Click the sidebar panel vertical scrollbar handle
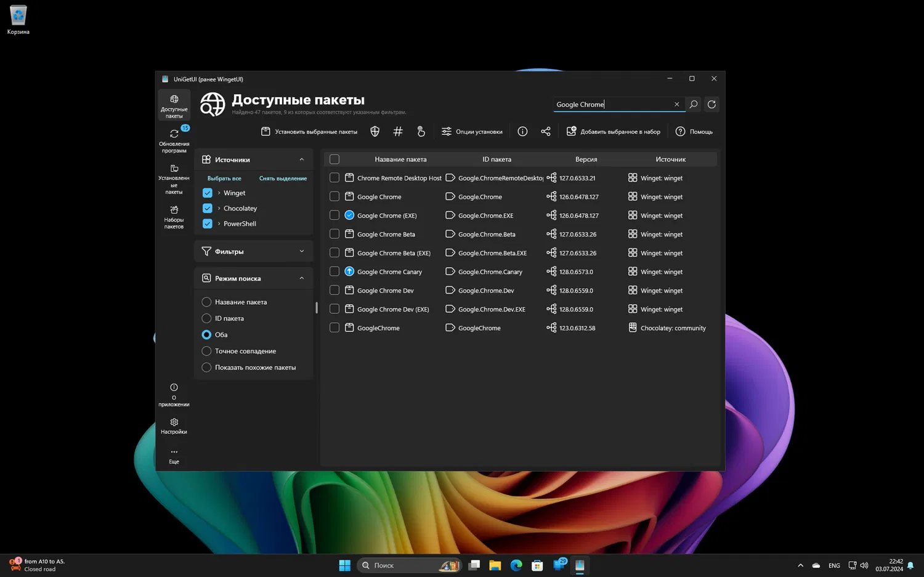The height and width of the screenshot is (577, 924). tap(317, 308)
